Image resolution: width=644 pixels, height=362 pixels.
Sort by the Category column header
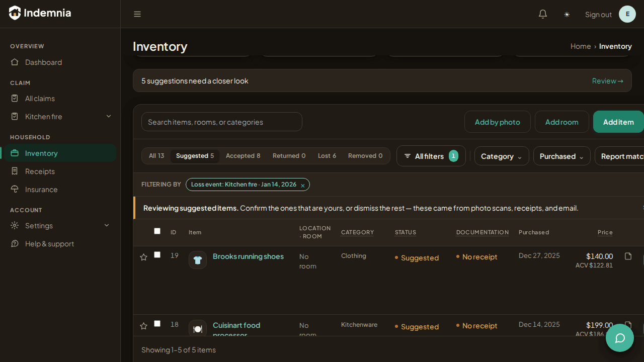coord(357,232)
